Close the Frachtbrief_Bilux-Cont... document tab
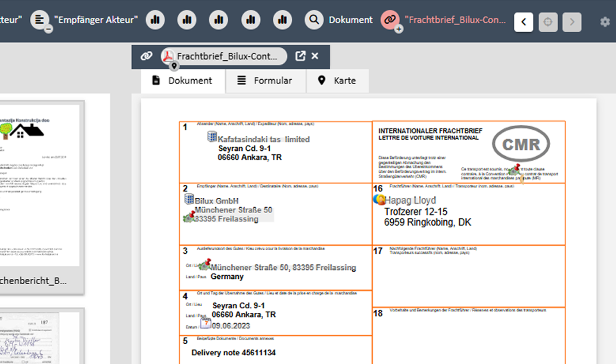Viewport: 616px width, 364px height. pyautogui.click(x=315, y=56)
